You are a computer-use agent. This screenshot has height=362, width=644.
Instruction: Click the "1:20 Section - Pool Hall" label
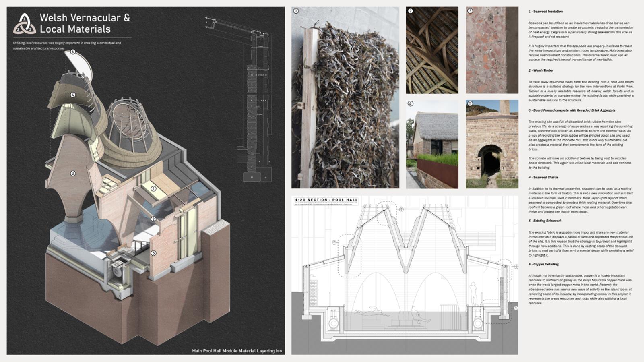(x=326, y=200)
